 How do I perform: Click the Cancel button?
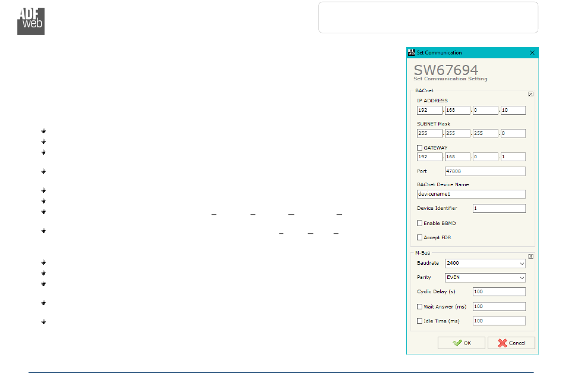(511, 343)
